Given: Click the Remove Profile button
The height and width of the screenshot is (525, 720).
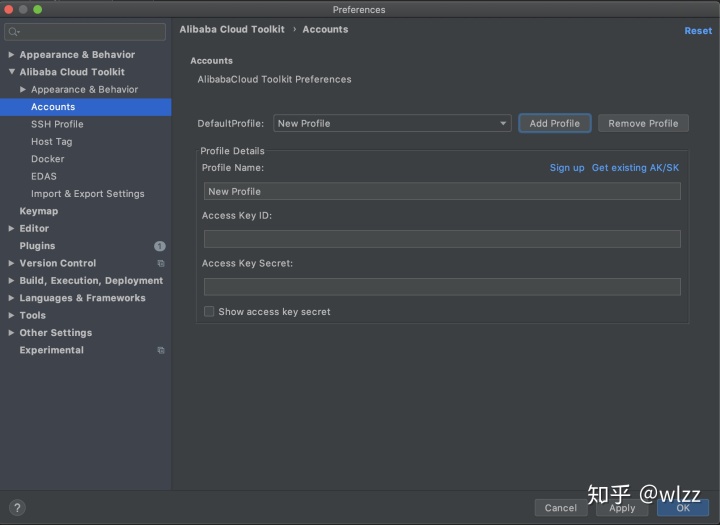Looking at the screenshot, I should point(643,123).
